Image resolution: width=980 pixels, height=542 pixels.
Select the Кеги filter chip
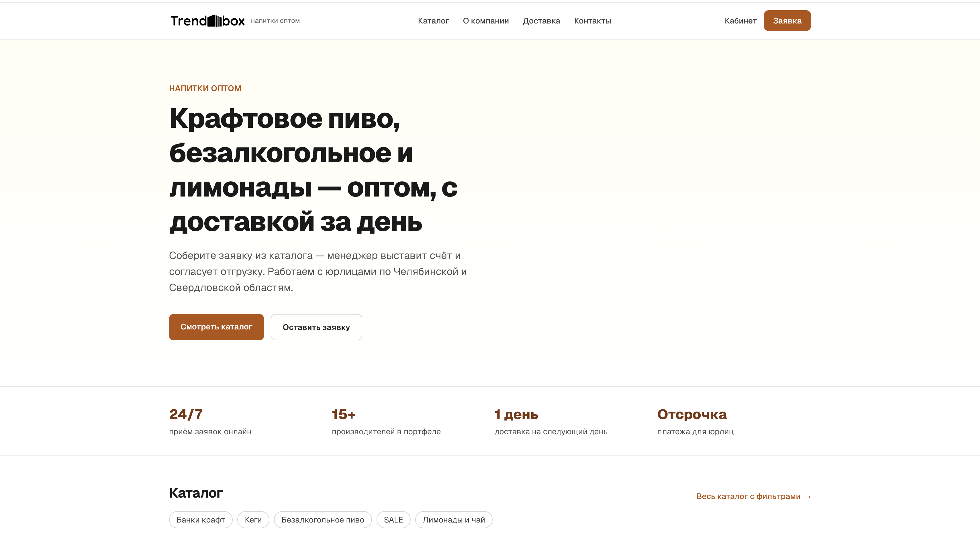[253, 520]
